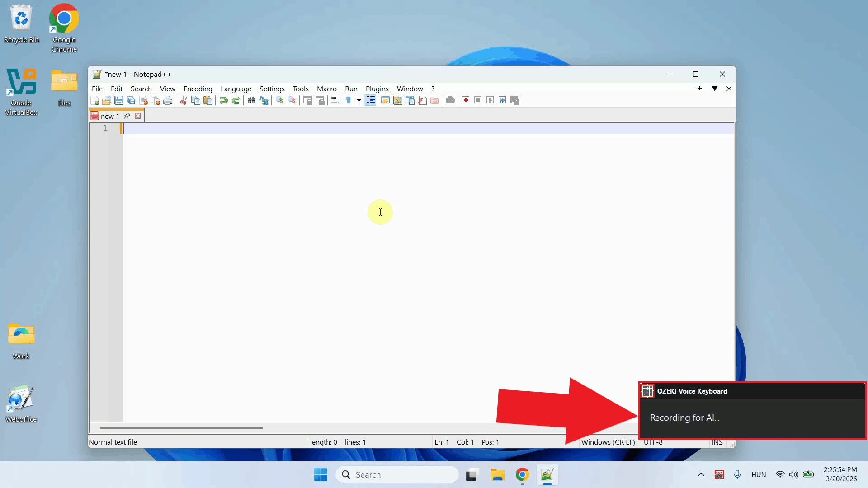Click the Print toolbar icon
This screenshot has width=868, height=488.
coord(168,100)
